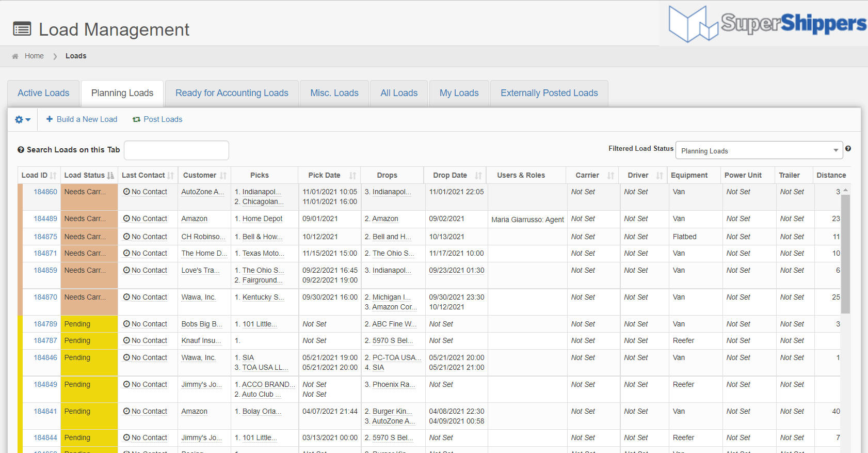Click Post Loads button

[x=157, y=119]
